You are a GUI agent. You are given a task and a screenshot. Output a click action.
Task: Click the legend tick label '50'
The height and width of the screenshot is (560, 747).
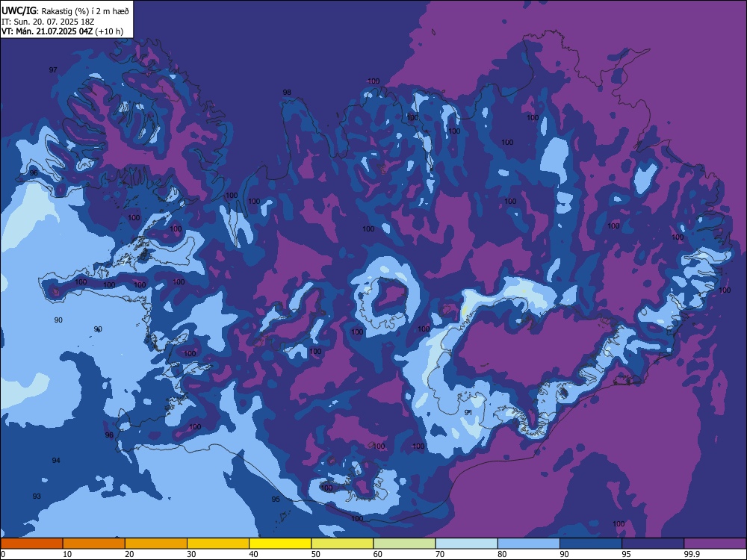tap(316, 554)
